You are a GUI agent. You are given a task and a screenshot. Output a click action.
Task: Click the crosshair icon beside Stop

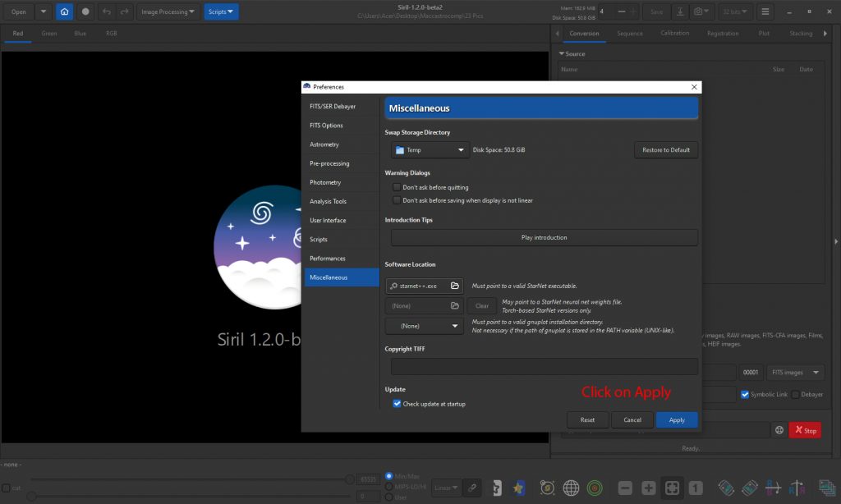779,430
